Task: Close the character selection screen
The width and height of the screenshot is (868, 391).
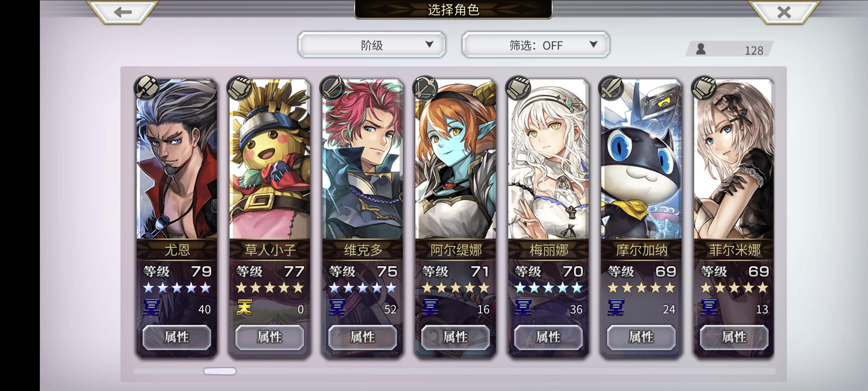Action: (x=784, y=12)
